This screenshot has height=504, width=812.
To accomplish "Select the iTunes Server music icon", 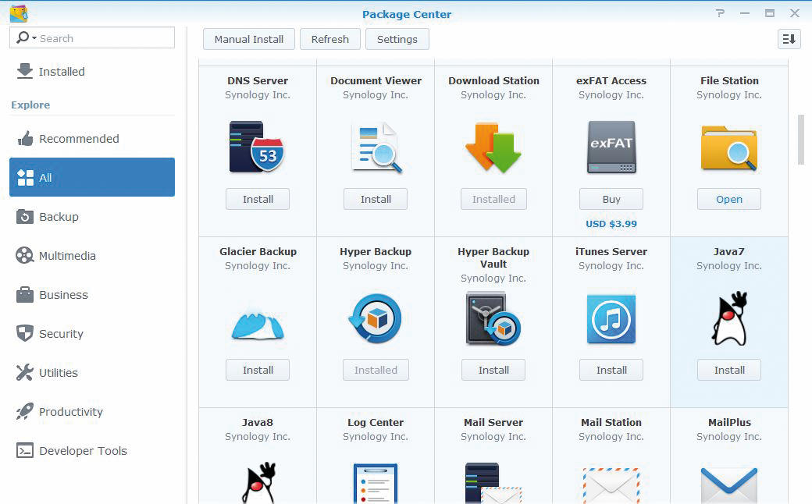I will tap(611, 319).
